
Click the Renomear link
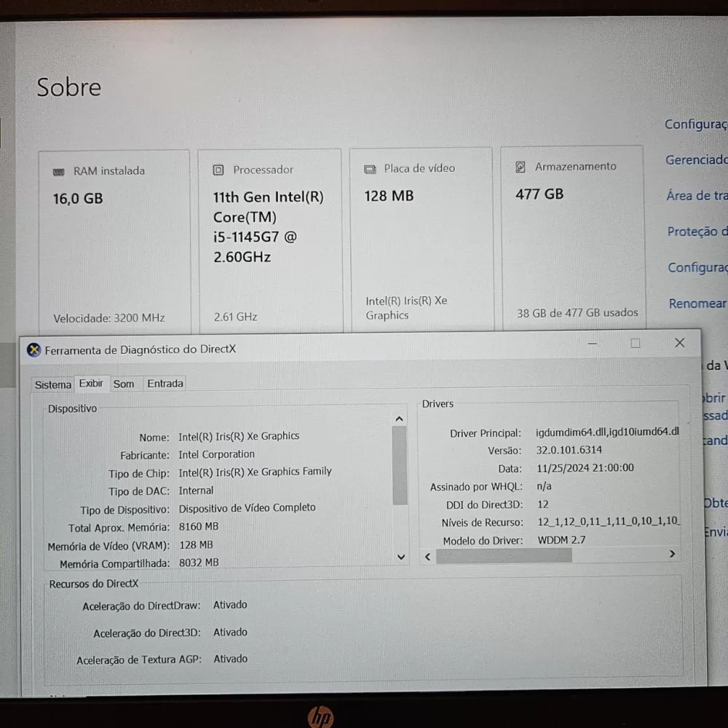697,304
